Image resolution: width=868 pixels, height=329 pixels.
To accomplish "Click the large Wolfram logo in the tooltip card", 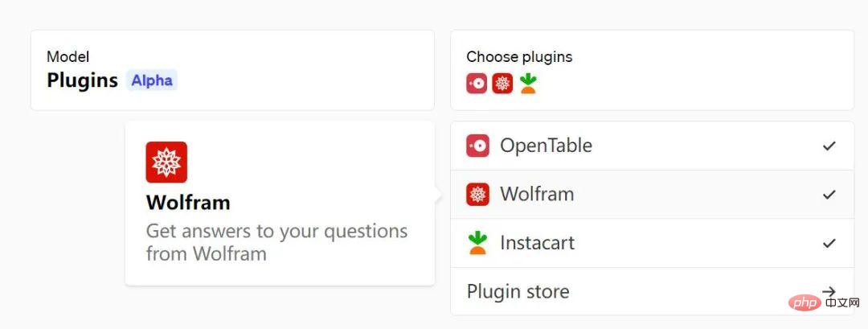I will point(166,162).
